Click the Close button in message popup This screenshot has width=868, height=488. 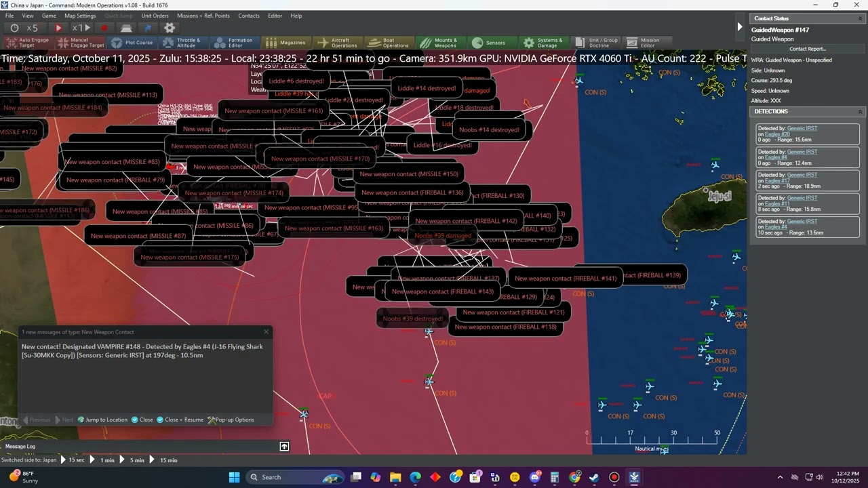(142, 420)
